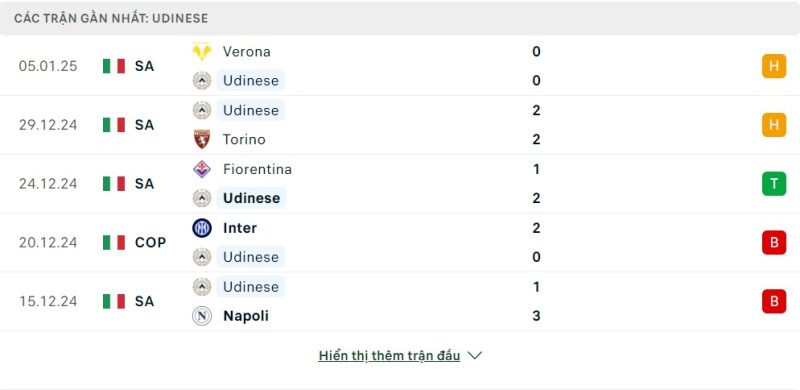Image resolution: width=800 pixels, height=390 pixels.
Task: Click the Verona club crest icon
Action: (x=202, y=52)
